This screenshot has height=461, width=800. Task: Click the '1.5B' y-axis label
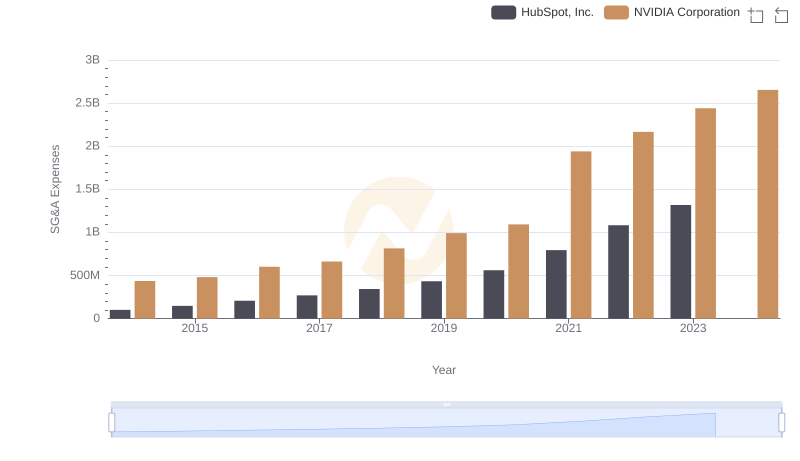coord(88,189)
